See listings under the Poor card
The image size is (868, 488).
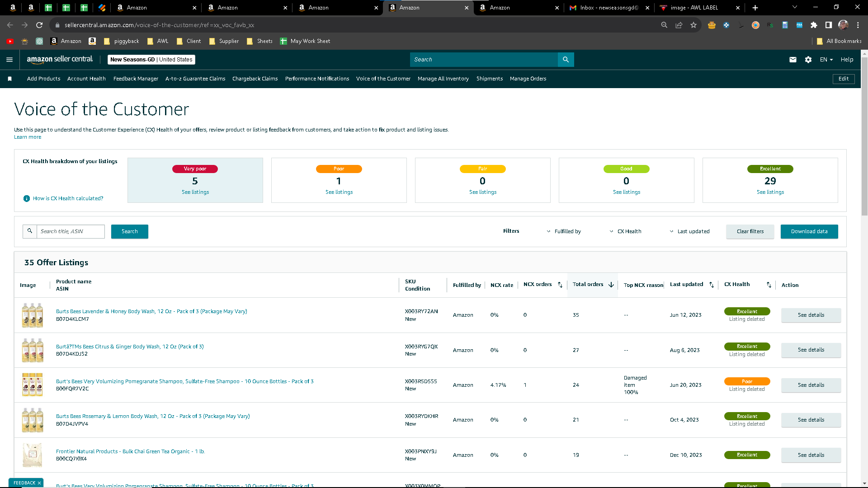pyautogui.click(x=339, y=192)
